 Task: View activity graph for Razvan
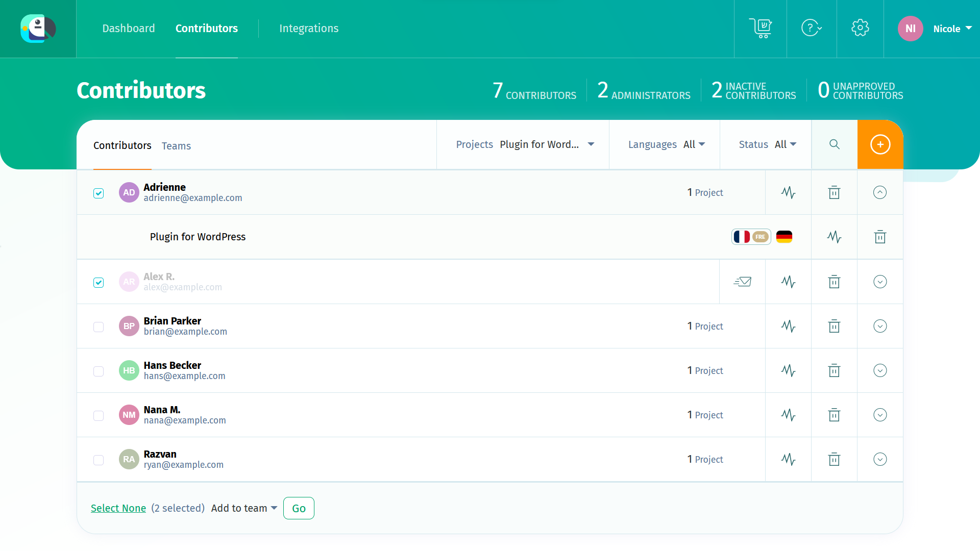pos(788,459)
